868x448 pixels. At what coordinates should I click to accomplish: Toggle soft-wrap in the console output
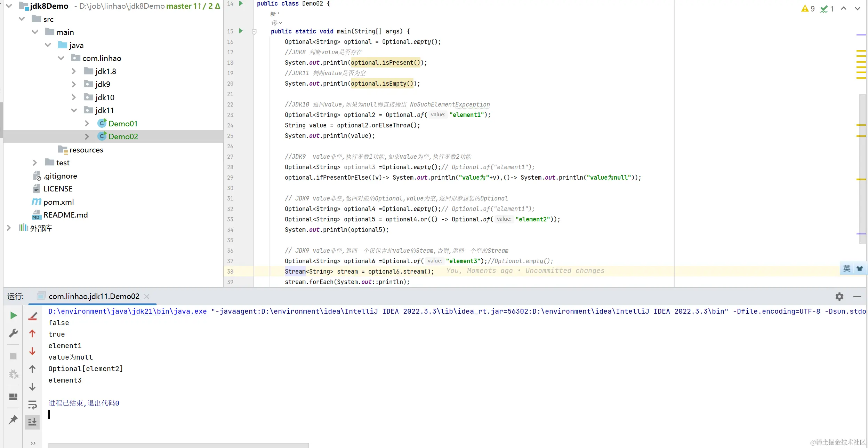[32, 404]
